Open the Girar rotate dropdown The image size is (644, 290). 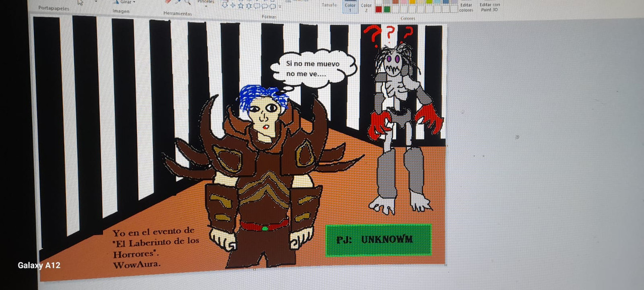(x=124, y=2)
